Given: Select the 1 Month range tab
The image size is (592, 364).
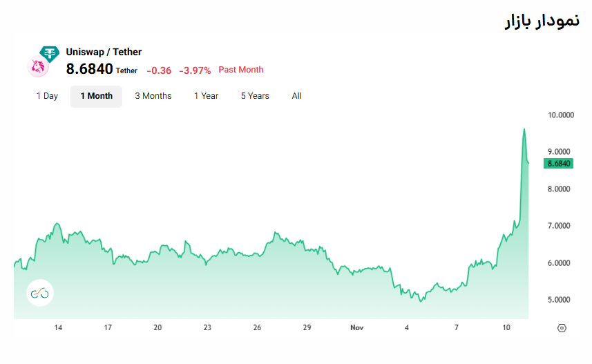Looking at the screenshot, I should coord(96,96).
